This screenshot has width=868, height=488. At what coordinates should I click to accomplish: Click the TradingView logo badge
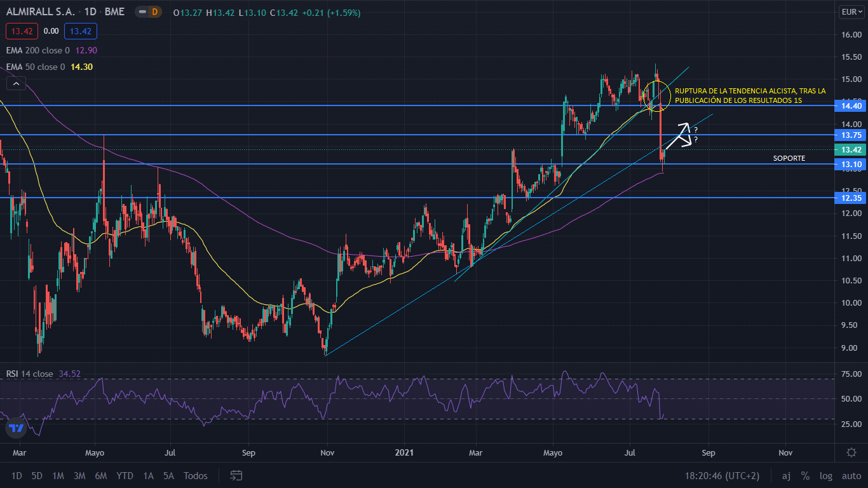(17, 428)
